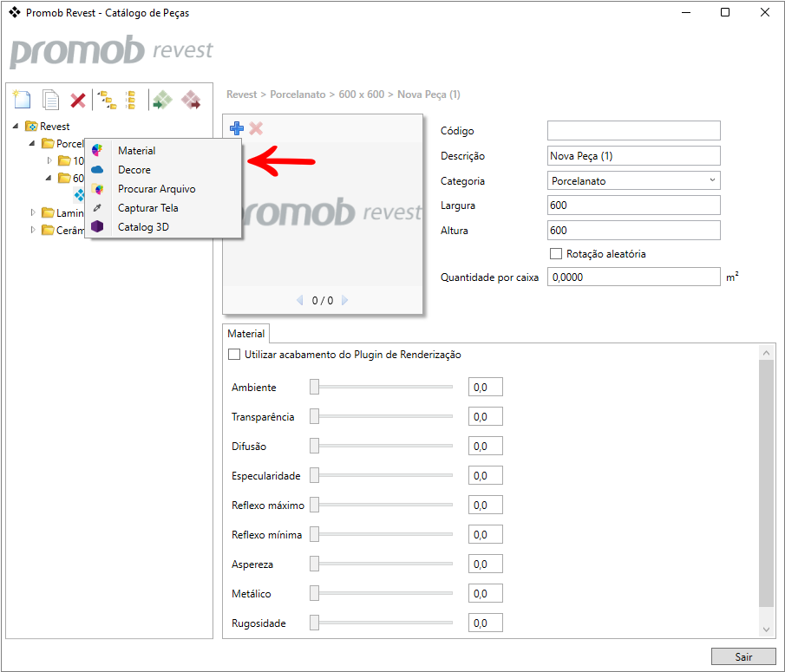Click the Reflexo máximo slider handle
The width and height of the screenshot is (785, 672).
pos(314,505)
